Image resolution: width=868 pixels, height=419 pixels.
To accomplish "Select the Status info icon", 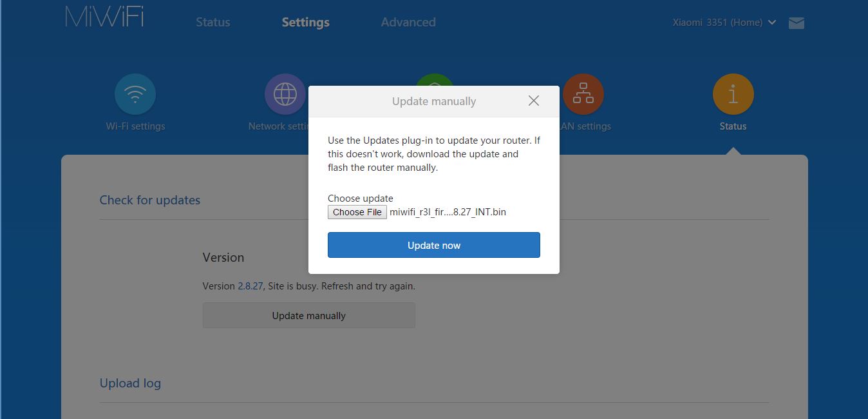I will (x=733, y=95).
